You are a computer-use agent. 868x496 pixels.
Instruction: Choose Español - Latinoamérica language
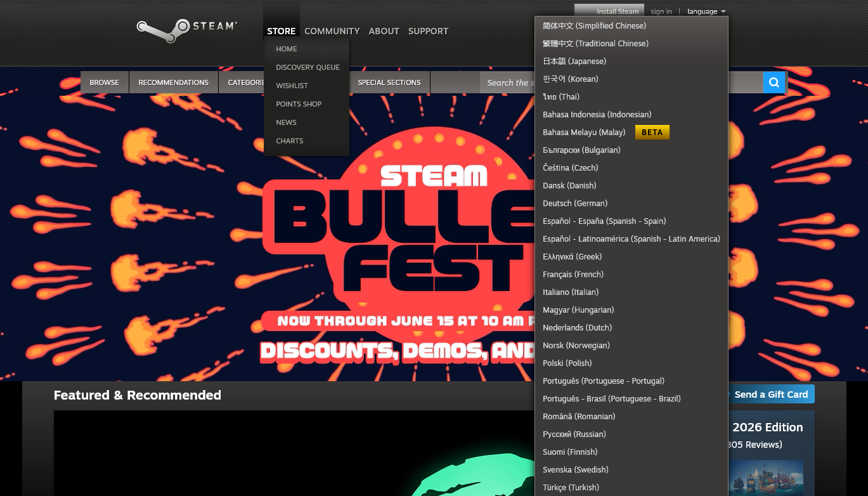tap(632, 239)
